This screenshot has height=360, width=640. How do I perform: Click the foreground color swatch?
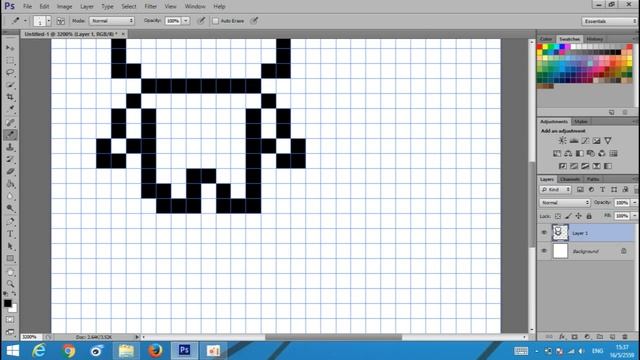click(7, 303)
